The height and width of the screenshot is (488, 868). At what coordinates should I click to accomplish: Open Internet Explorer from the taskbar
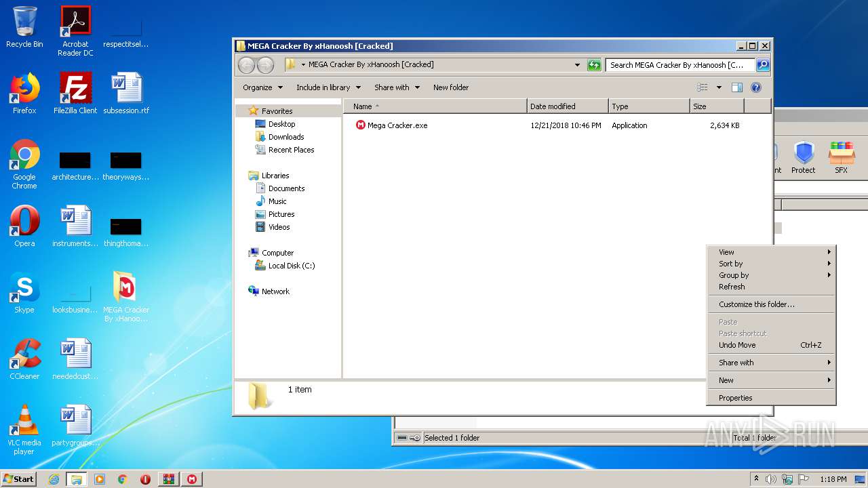pos(54,479)
